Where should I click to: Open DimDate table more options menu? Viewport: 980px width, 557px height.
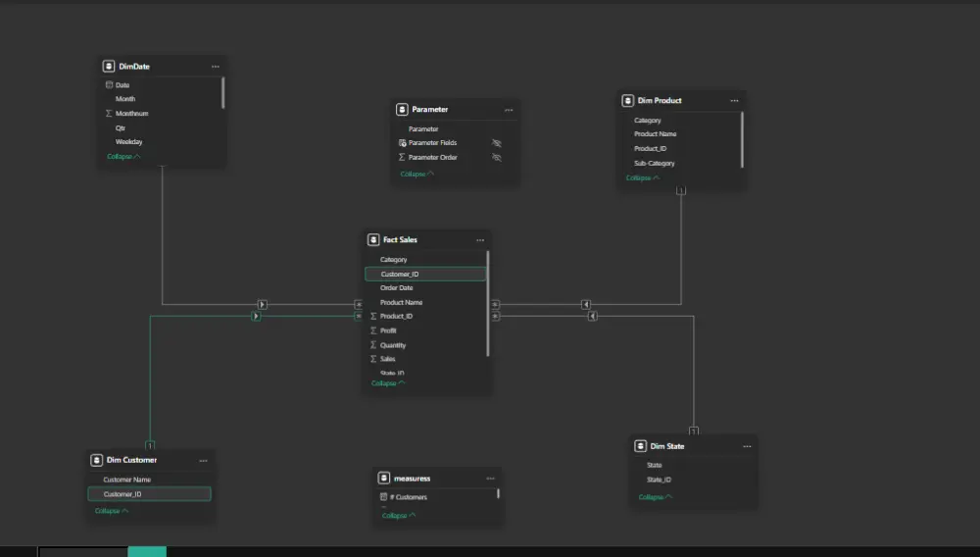216,67
